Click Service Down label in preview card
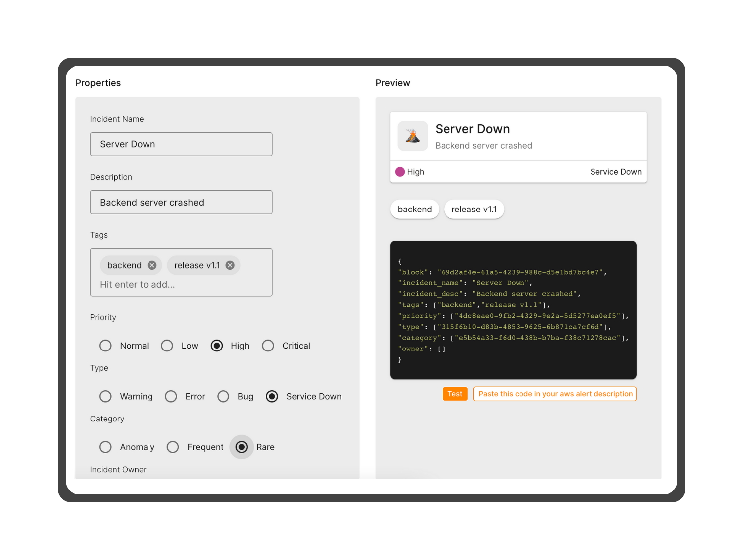The height and width of the screenshot is (560, 743). [x=616, y=172]
